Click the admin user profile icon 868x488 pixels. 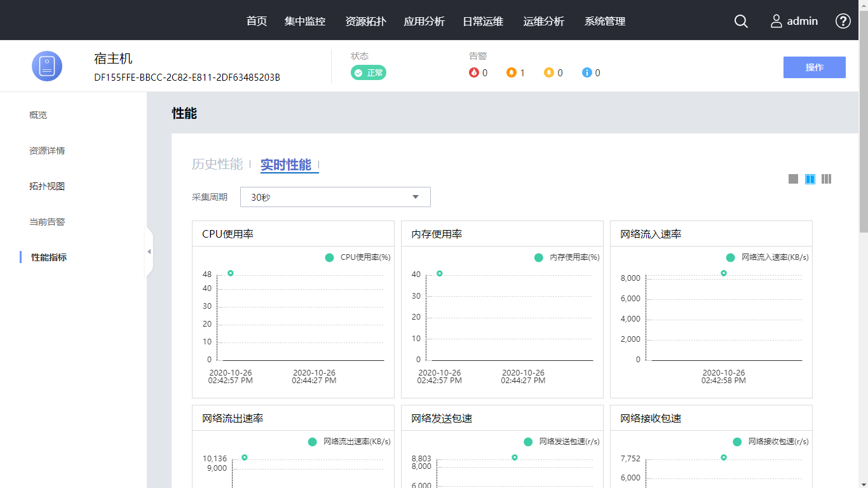[776, 21]
